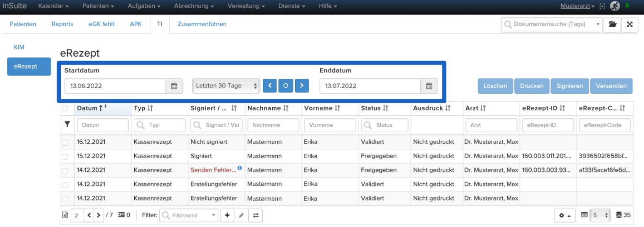
Task: Open the Enddatum calendar picker icon
Action: point(429,86)
